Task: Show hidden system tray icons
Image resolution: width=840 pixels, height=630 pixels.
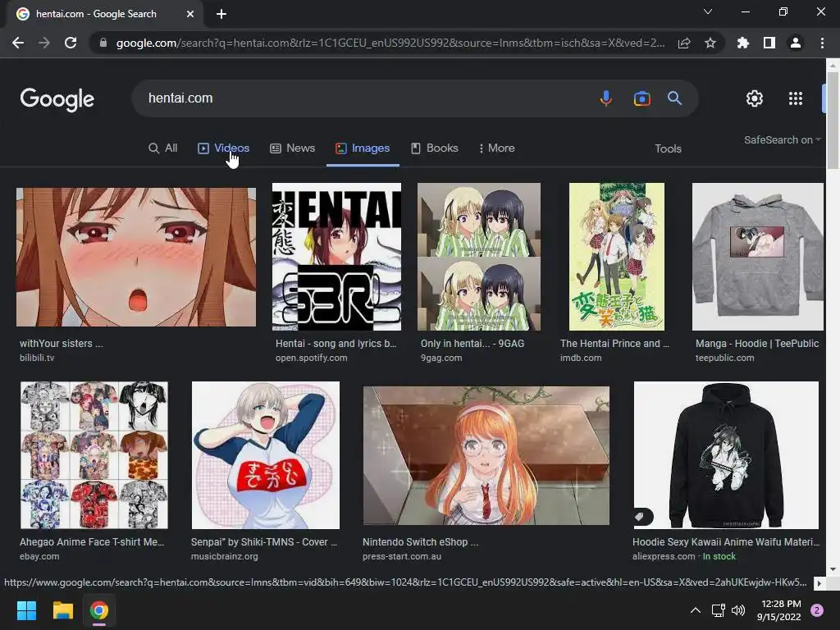Action: (x=696, y=610)
